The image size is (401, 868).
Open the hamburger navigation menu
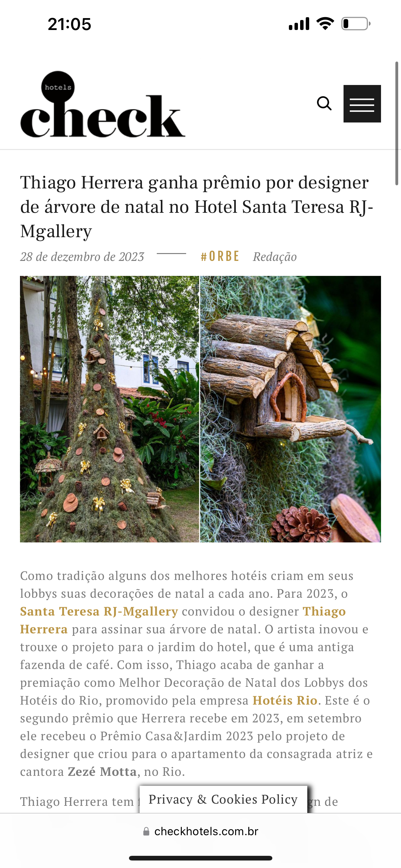pyautogui.click(x=362, y=103)
